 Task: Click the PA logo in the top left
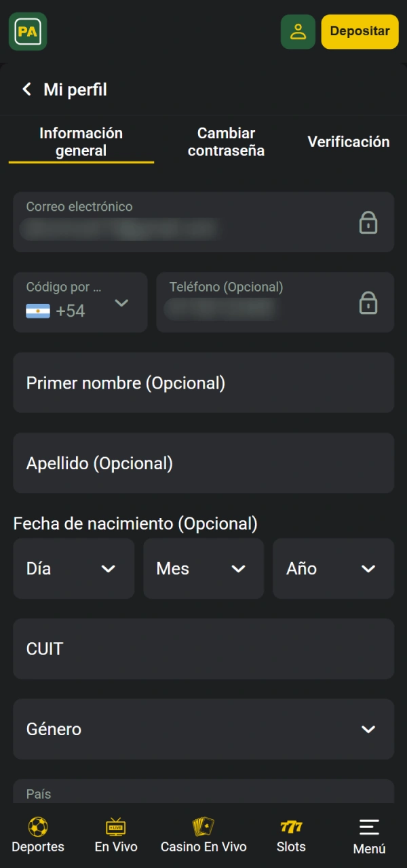(27, 31)
